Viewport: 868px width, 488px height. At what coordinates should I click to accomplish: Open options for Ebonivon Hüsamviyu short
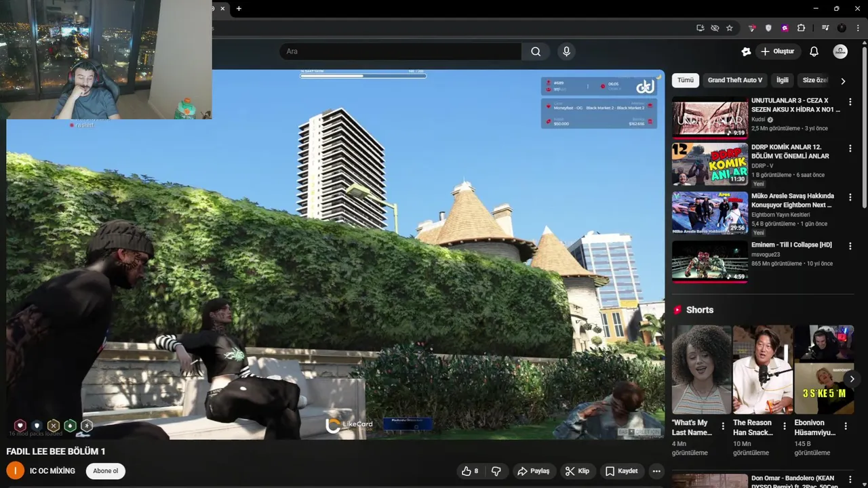coord(845,427)
